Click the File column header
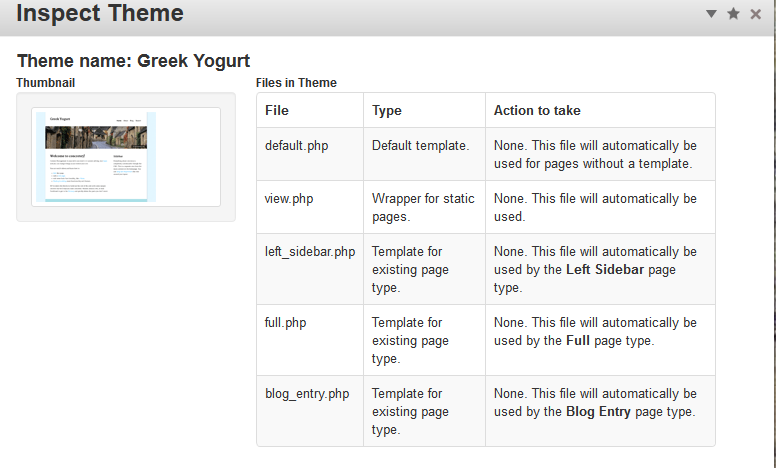776x468 pixels. pyautogui.click(x=277, y=110)
